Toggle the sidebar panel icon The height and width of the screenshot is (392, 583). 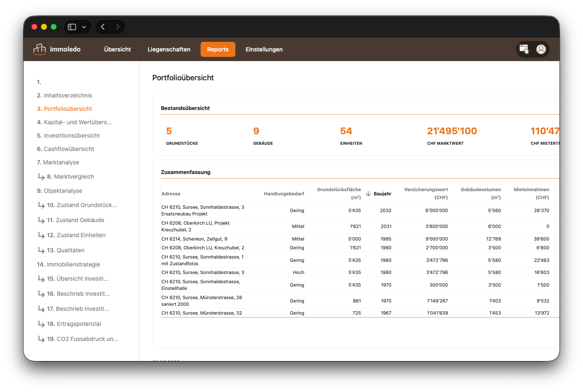point(72,27)
